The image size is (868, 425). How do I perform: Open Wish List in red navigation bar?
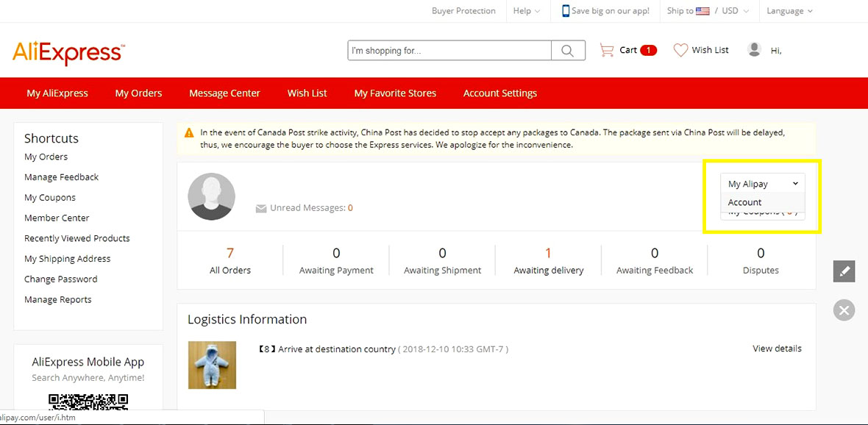click(x=307, y=93)
